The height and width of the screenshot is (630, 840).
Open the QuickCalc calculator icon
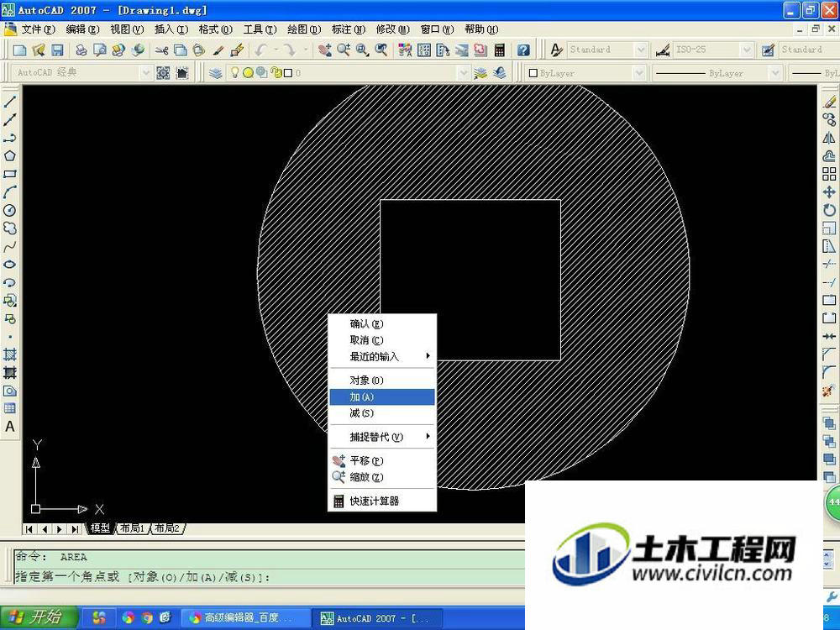tap(500, 50)
